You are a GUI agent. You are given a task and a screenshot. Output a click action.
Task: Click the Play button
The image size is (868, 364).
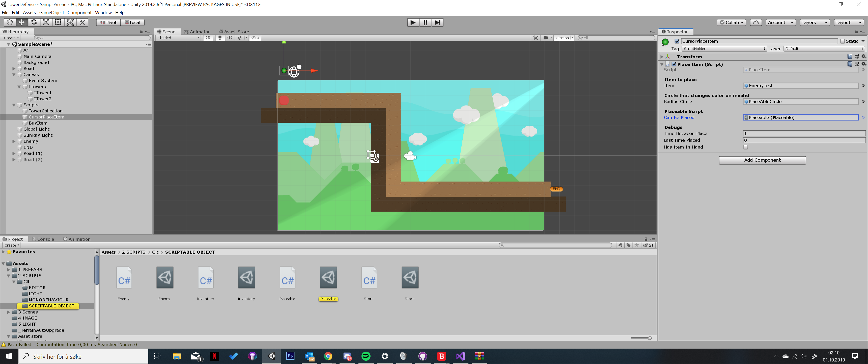(413, 22)
